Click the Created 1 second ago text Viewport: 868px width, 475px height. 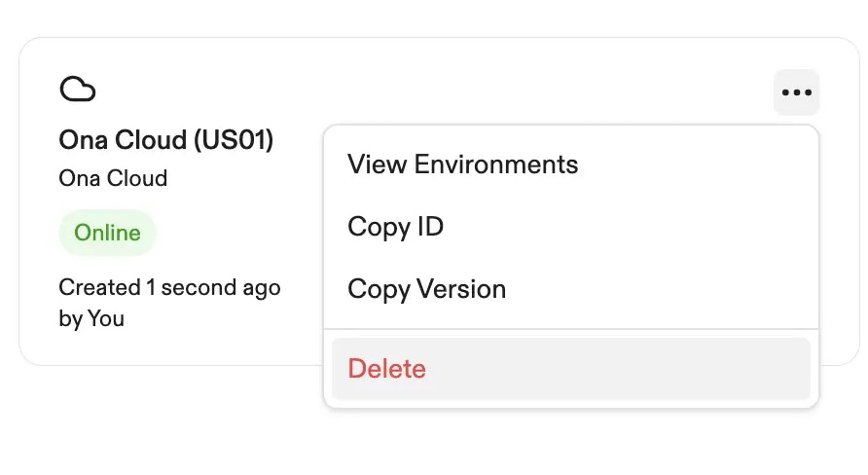pyautogui.click(x=169, y=287)
